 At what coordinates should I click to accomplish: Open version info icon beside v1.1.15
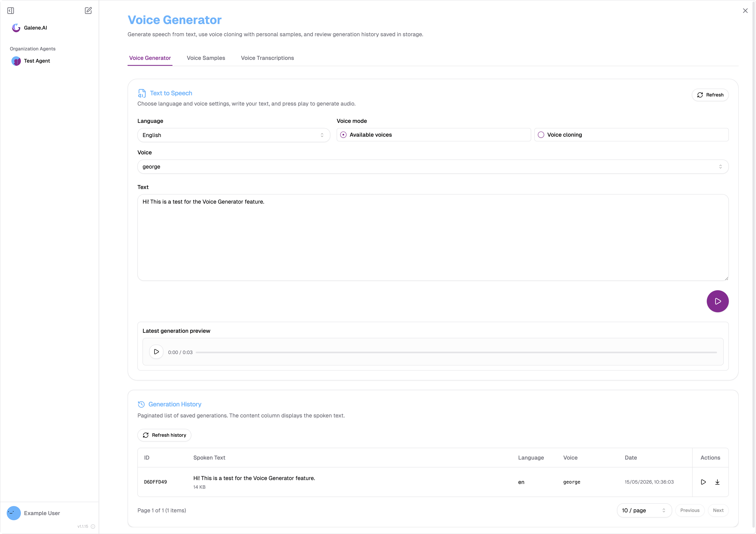click(x=93, y=526)
